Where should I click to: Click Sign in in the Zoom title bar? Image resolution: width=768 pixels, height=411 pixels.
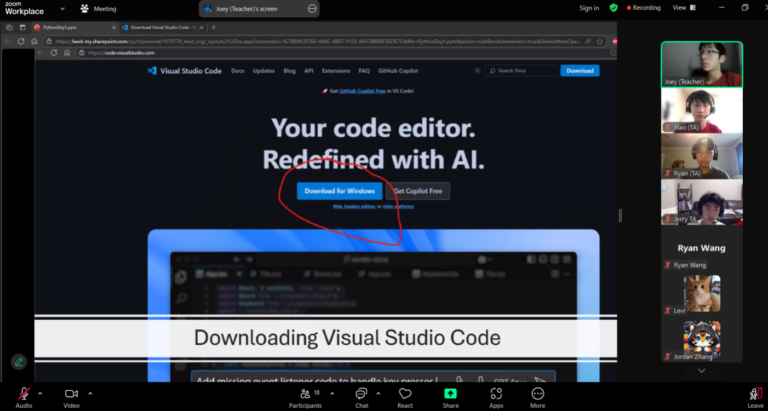[x=589, y=8]
